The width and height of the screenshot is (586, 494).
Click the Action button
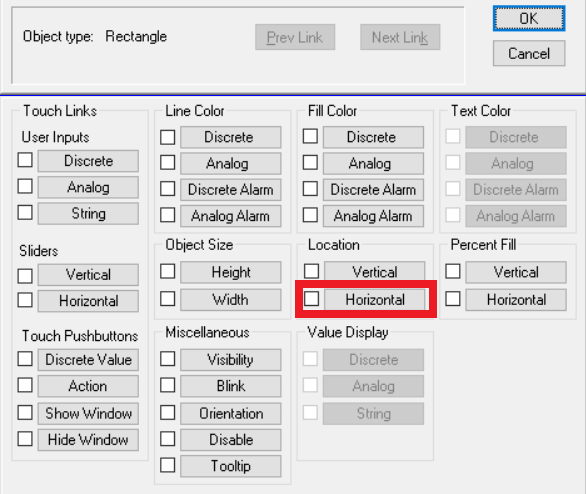[88, 386]
